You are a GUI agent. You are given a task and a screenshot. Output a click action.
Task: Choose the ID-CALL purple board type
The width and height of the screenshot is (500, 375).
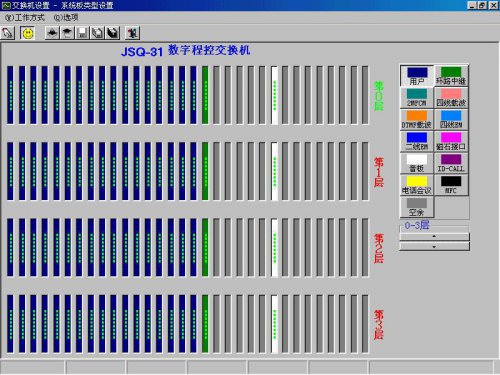click(x=451, y=163)
